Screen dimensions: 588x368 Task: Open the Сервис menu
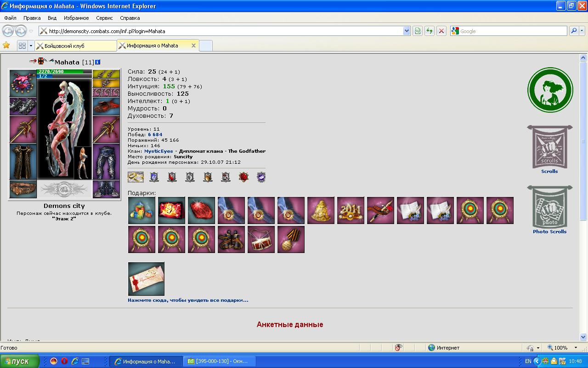pyautogui.click(x=105, y=18)
